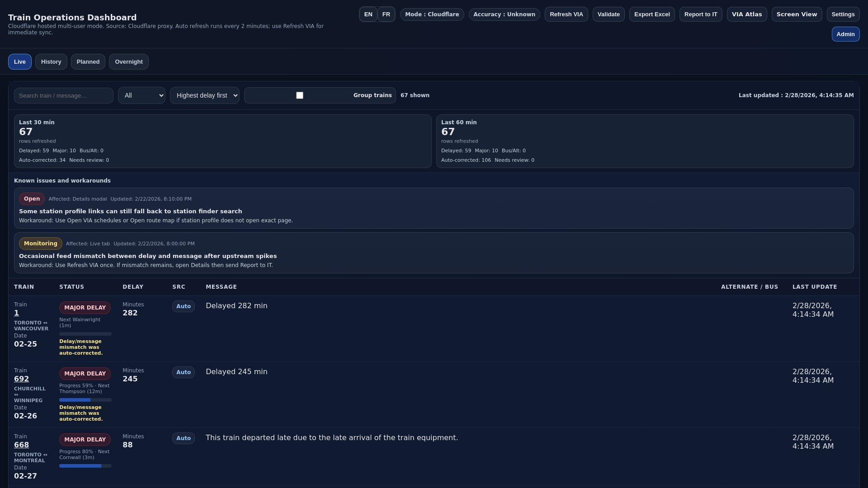The image size is (868, 488).
Task: Click the Next Wainwright (1m) status text
Action: [80, 323]
